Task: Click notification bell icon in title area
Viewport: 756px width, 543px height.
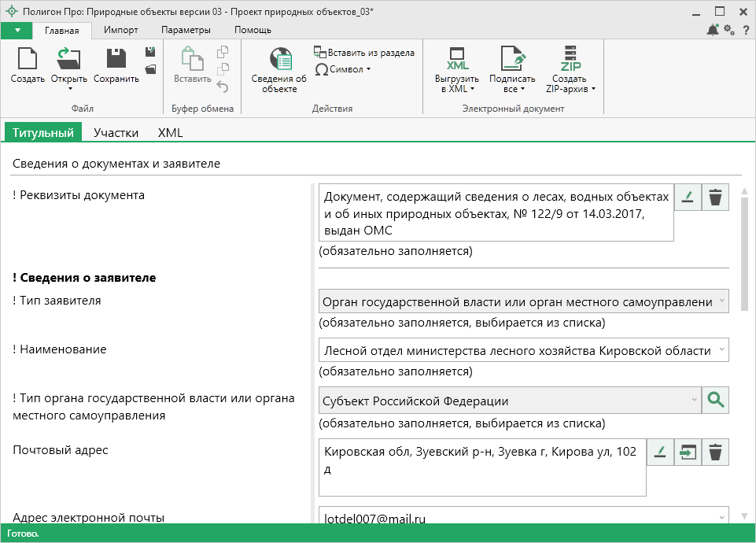Action: click(713, 30)
